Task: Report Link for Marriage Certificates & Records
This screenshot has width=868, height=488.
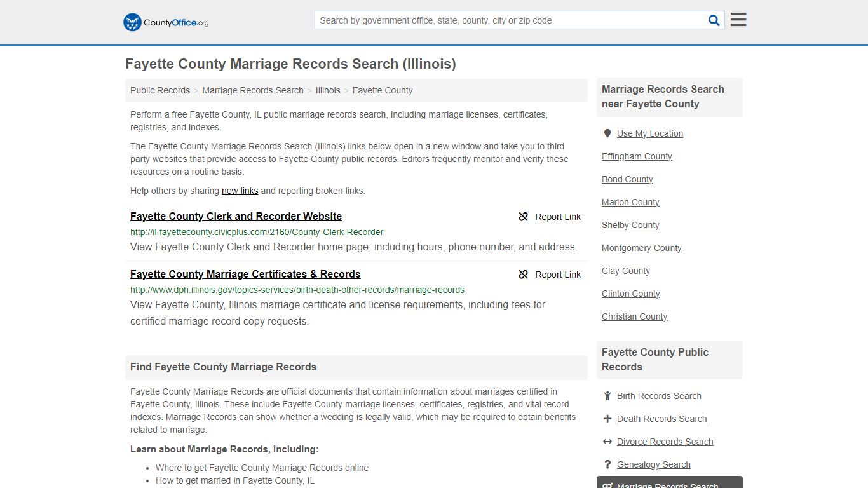Action: (x=550, y=274)
